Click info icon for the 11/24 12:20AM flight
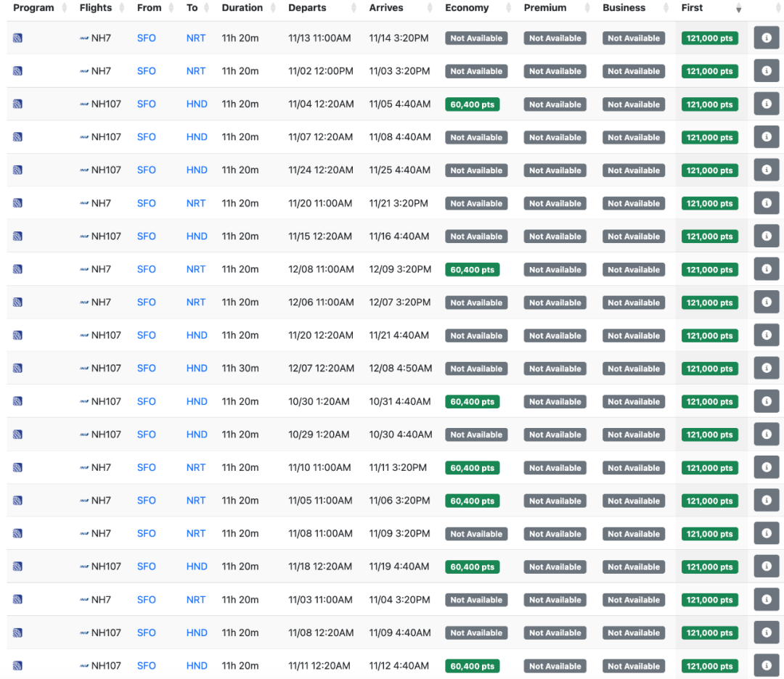The height and width of the screenshot is (679, 784). [766, 170]
